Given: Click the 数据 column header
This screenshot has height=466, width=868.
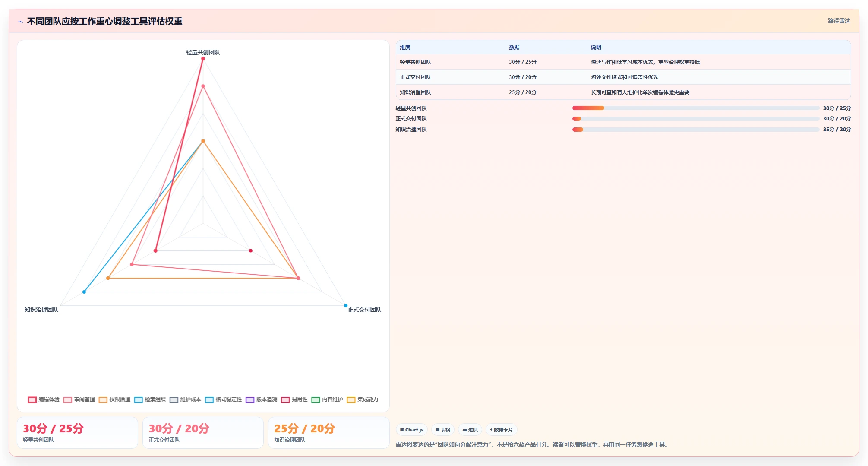Looking at the screenshot, I should pyautogui.click(x=514, y=48).
